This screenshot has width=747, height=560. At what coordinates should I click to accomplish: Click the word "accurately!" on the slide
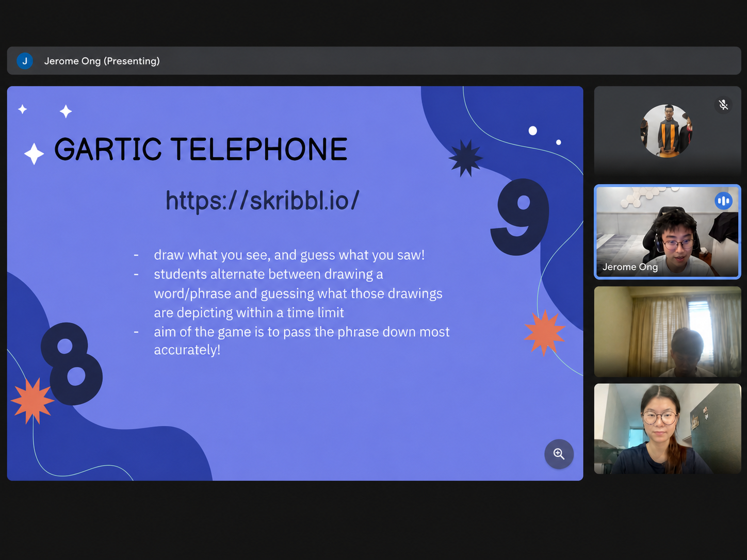[x=187, y=350]
